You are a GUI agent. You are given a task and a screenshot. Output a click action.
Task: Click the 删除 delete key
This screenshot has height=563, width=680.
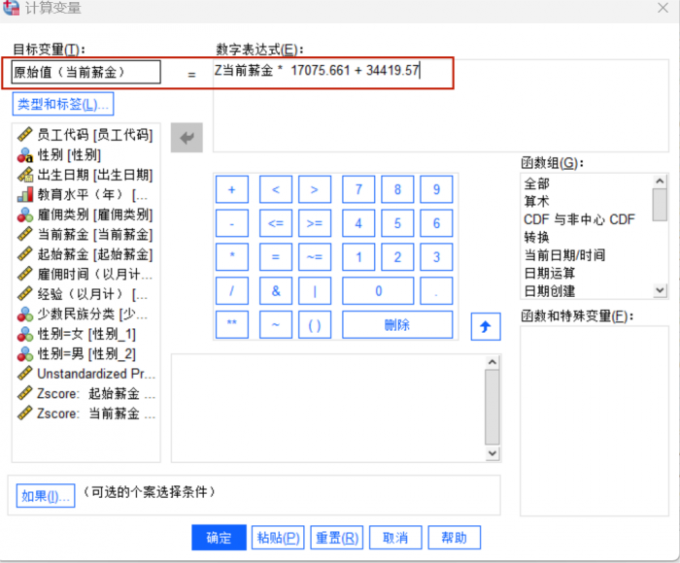[x=398, y=324]
